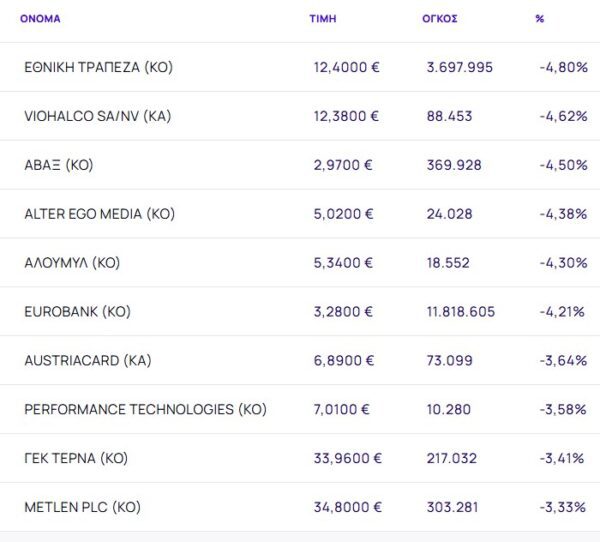This screenshot has height=542, width=600.
Task: Select the ΑΒΑΞ (ΚΟ) row name
Action: tap(58, 165)
